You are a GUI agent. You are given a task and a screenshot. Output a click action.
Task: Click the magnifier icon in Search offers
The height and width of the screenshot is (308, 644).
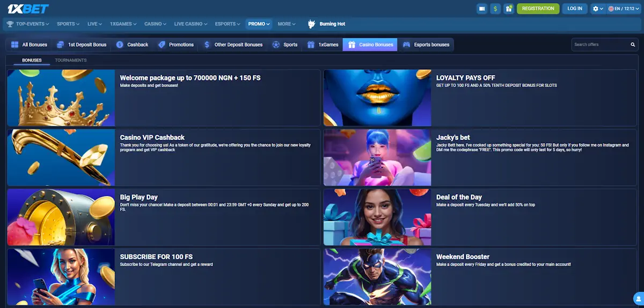tap(633, 45)
